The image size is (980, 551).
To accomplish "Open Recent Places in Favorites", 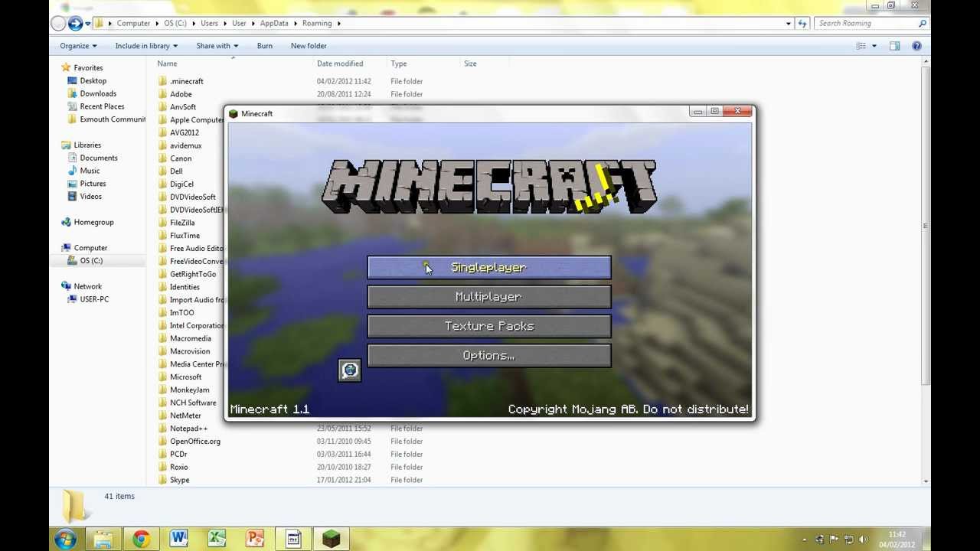I will click(102, 106).
